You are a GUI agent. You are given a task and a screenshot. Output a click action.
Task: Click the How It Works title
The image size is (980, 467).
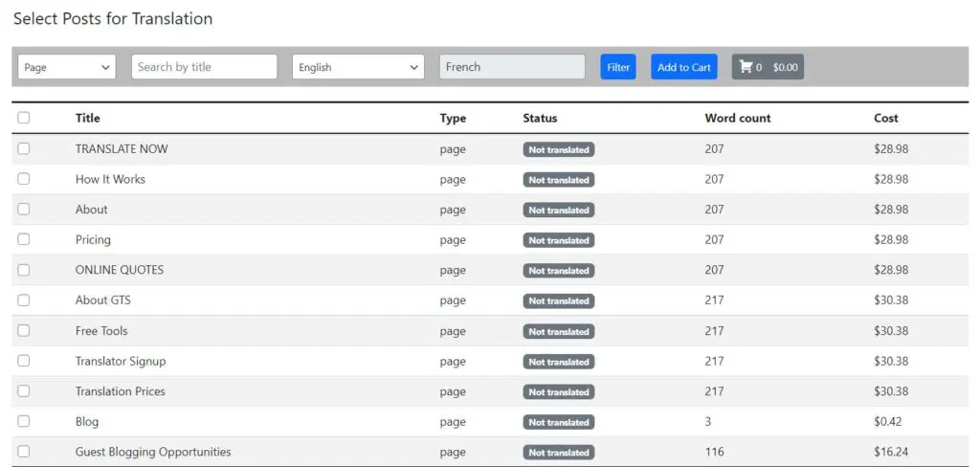[110, 179]
